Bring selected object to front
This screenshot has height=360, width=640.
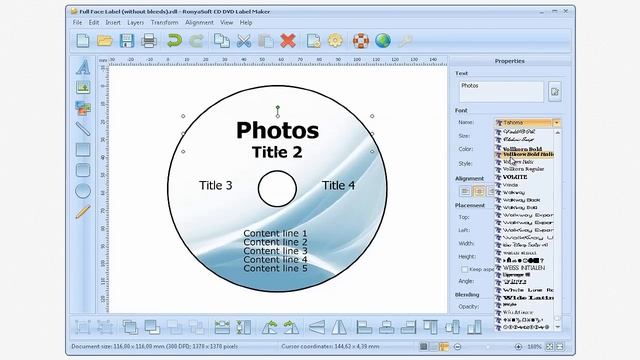[130, 327]
